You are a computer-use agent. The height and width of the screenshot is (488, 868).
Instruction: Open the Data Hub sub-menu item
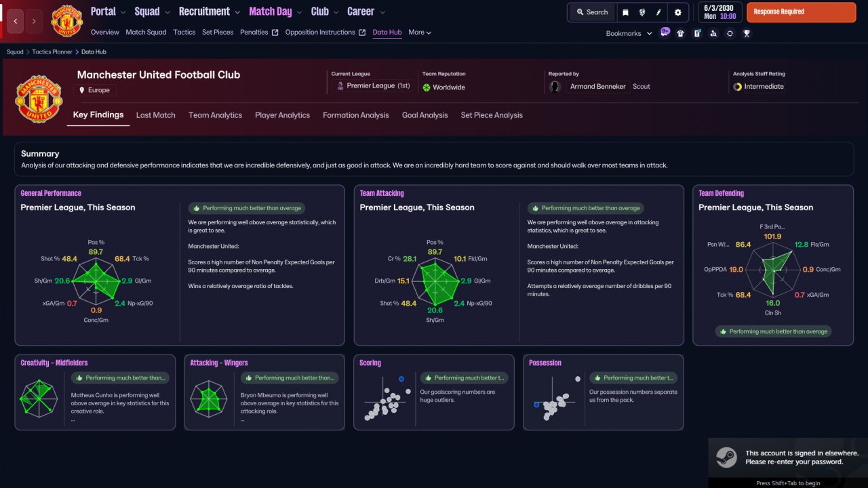point(387,33)
